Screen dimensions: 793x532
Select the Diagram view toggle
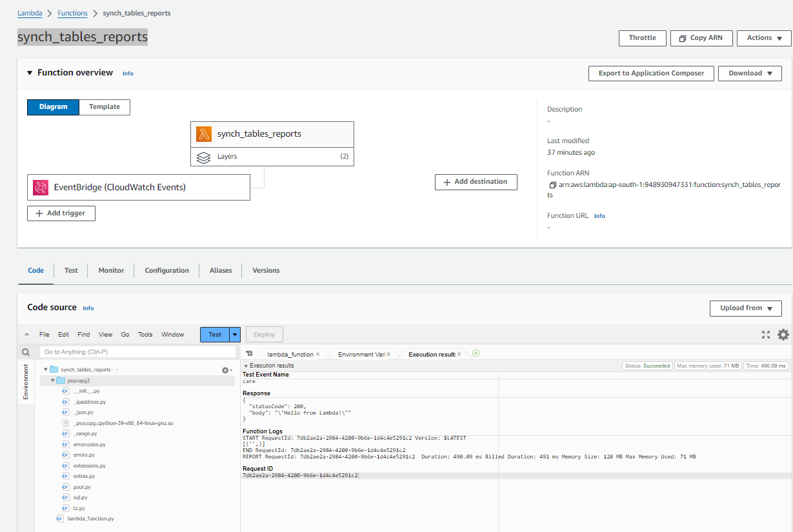[53, 107]
